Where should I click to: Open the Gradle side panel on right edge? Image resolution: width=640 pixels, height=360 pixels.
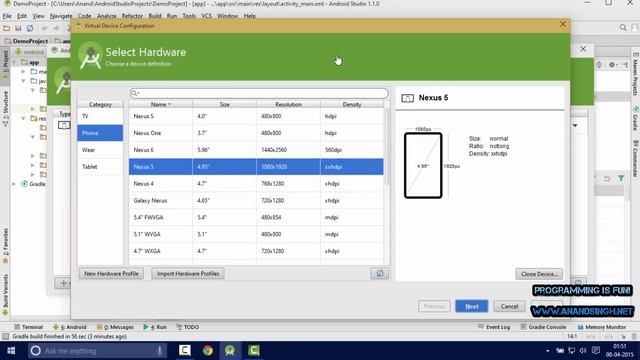point(636,119)
